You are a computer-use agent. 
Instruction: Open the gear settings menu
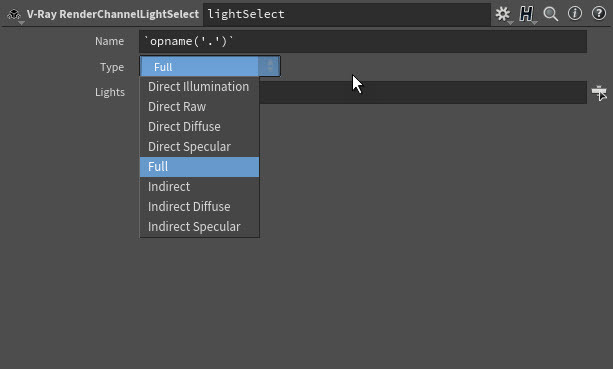[x=503, y=14]
